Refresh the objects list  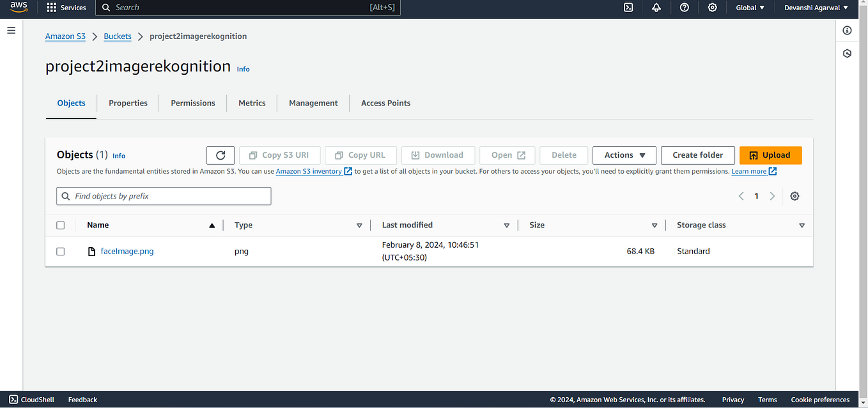click(221, 155)
